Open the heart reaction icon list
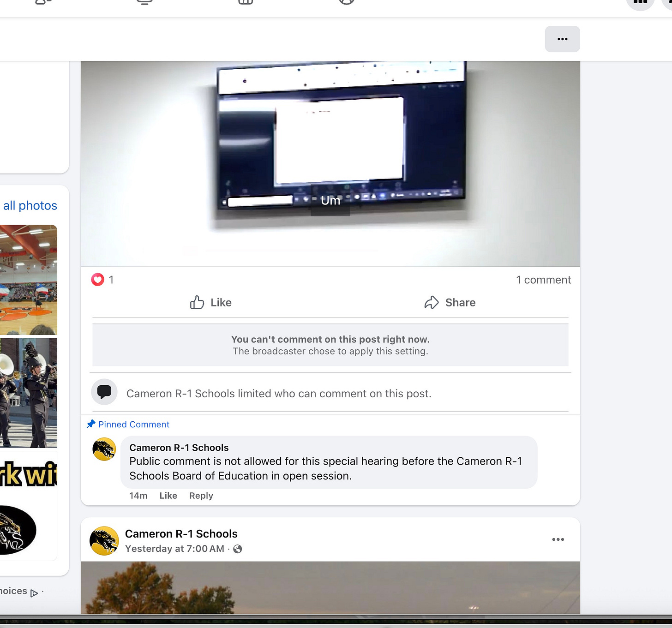The height and width of the screenshot is (628, 672). coord(98,280)
